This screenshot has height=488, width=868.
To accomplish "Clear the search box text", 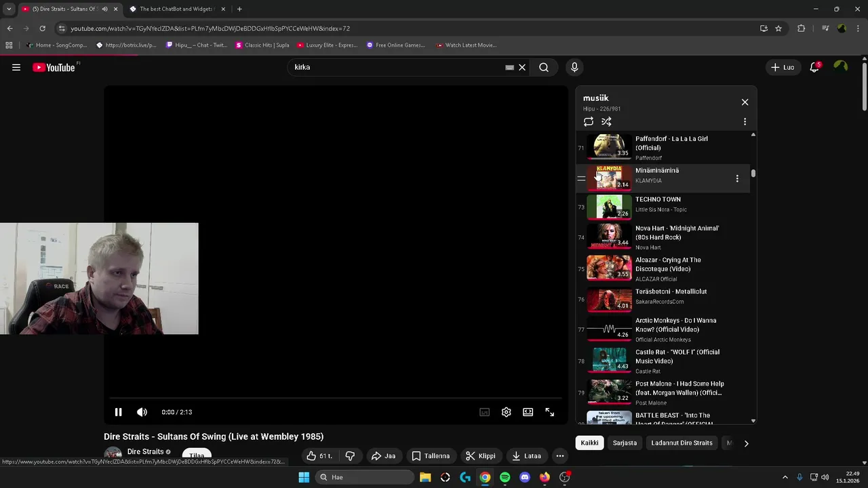I will point(522,67).
